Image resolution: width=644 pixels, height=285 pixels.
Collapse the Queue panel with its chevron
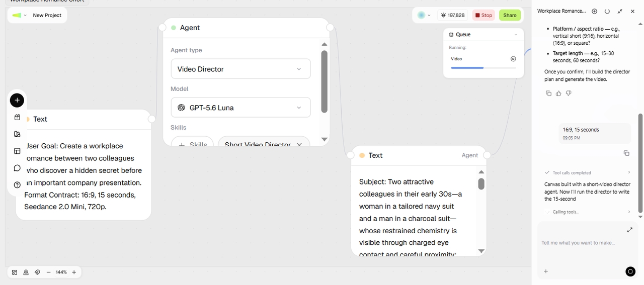coord(516,35)
